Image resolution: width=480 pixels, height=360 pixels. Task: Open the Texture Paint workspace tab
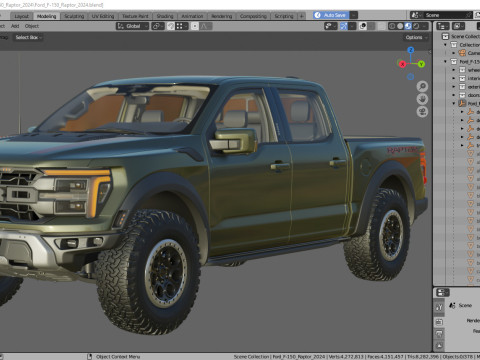tap(135, 16)
